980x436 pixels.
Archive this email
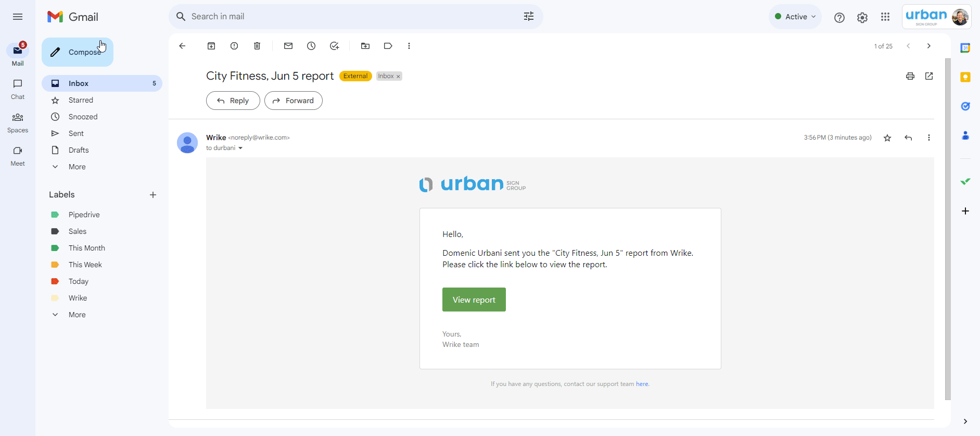point(211,46)
